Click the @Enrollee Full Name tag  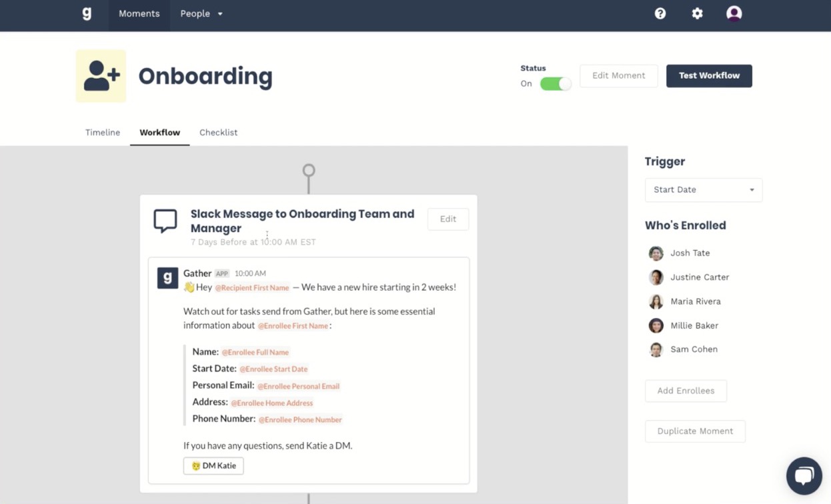255,352
